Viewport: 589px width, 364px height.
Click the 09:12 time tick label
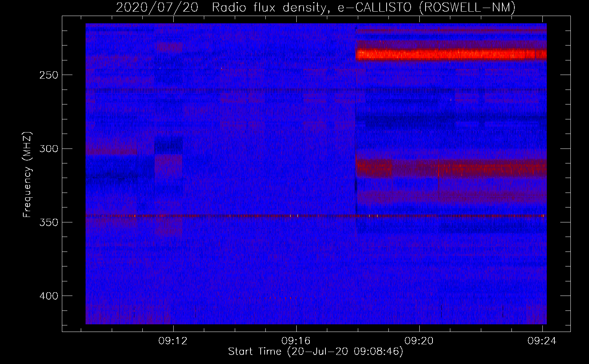pyautogui.click(x=173, y=341)
